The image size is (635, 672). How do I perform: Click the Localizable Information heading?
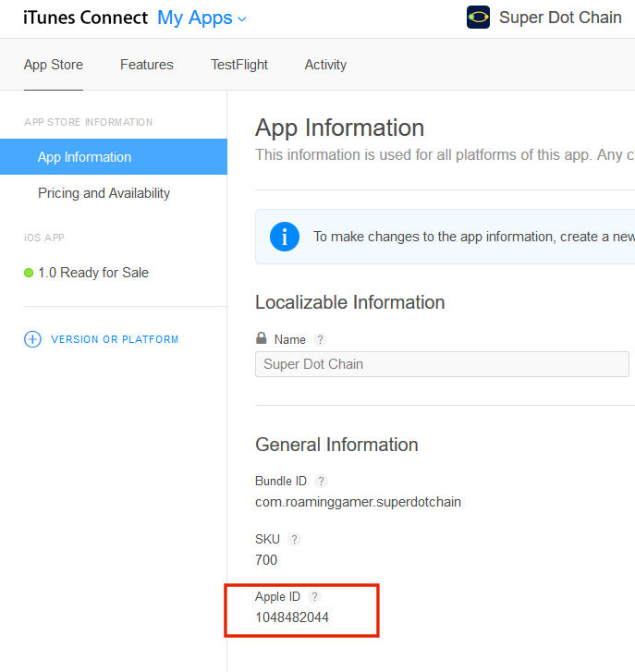pos(349,302)
